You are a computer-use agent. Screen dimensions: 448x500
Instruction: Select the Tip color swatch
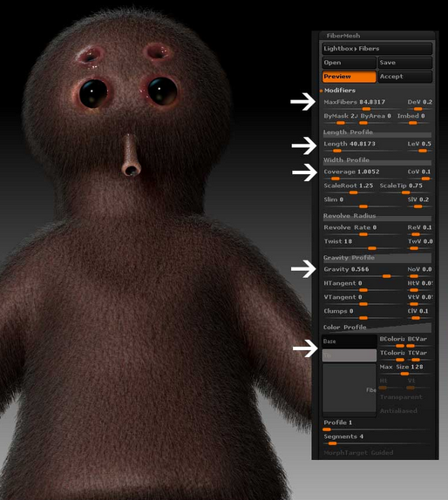pos(350,355)
